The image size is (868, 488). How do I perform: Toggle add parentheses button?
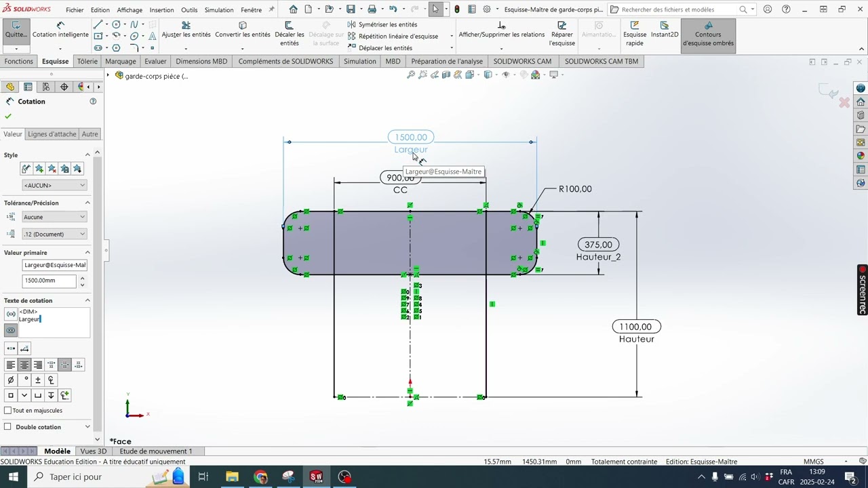click(10, 314)
